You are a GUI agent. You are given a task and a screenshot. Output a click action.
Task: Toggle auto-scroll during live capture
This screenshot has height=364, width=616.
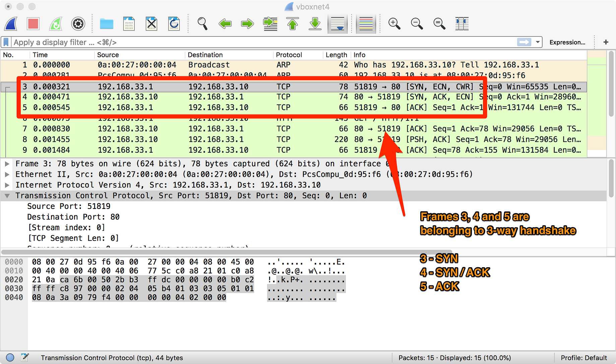337,24
